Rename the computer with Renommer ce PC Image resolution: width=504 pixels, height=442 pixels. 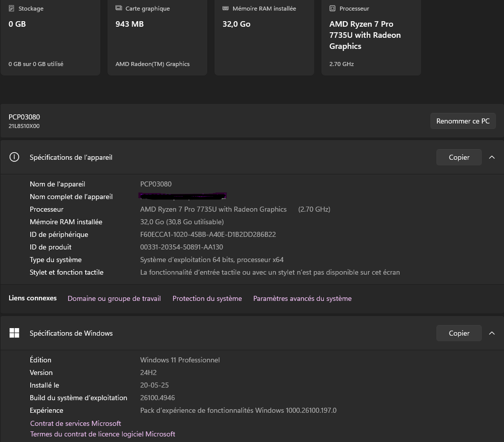coord(463,121)
